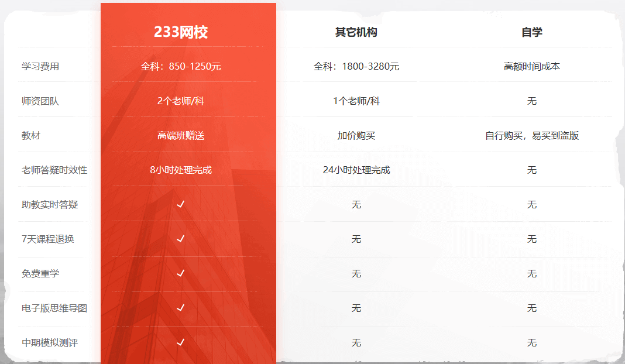Click the checkmark in the 助教实时答疑 row
The image size is (625, 364).
pos(181,204)
